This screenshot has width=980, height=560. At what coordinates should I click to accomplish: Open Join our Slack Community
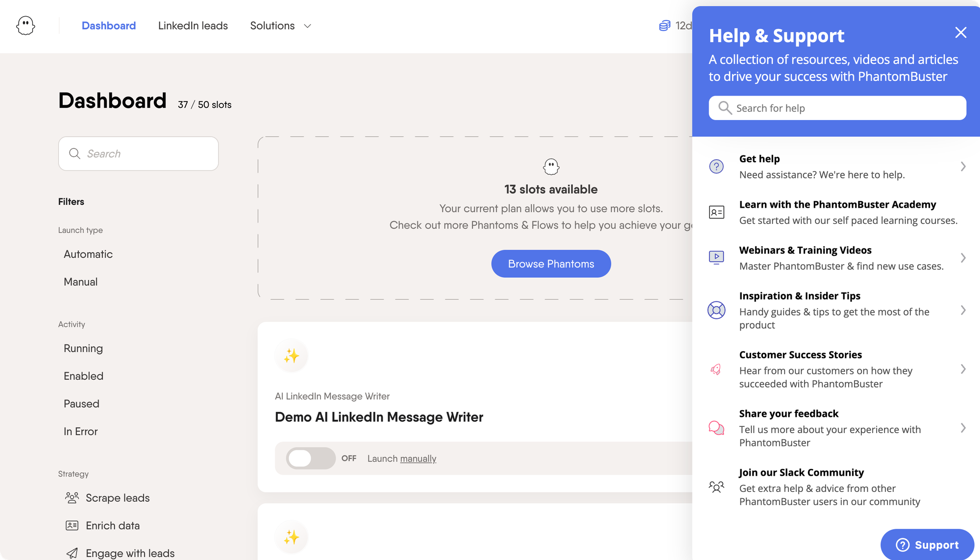click(x=837, y=487)
